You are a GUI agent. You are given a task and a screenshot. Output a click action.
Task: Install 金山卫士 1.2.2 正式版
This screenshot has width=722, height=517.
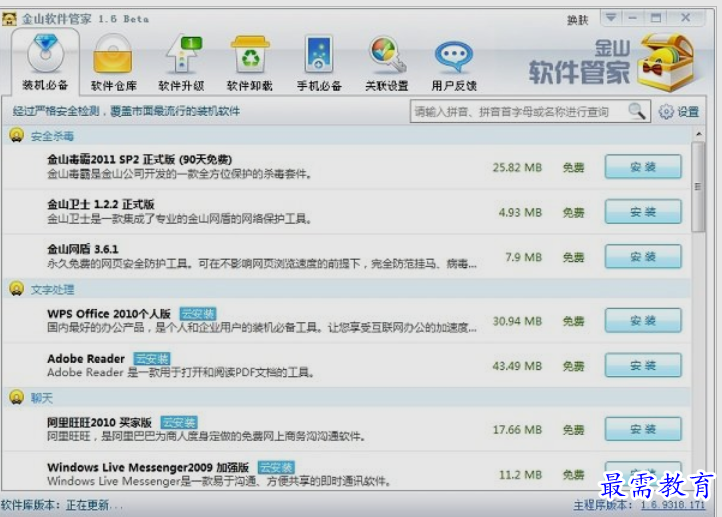point(643,212)
